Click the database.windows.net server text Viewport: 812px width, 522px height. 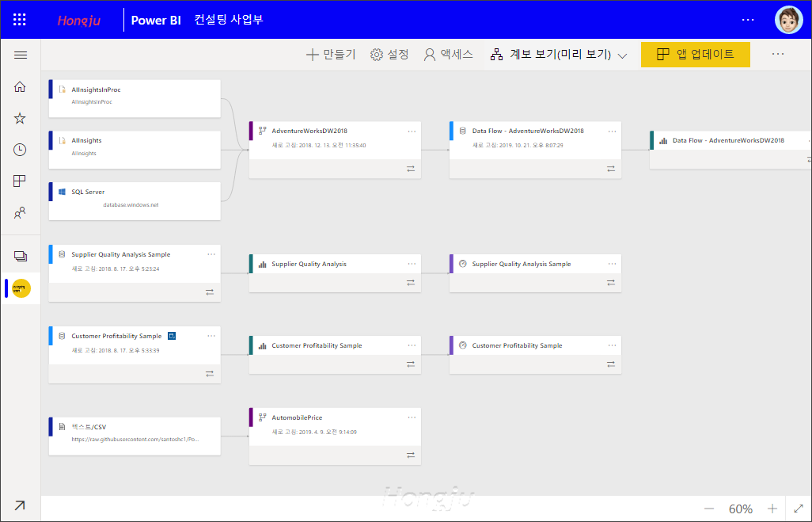coord(131,204)
